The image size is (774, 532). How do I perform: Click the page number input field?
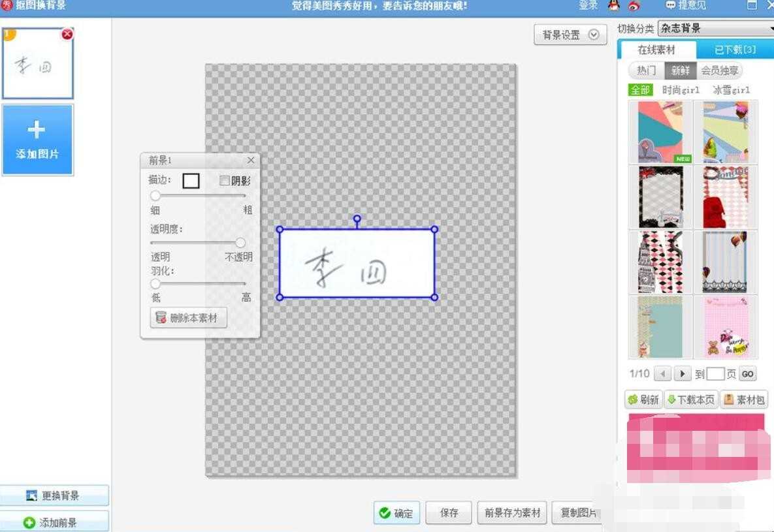pos(715,373)
